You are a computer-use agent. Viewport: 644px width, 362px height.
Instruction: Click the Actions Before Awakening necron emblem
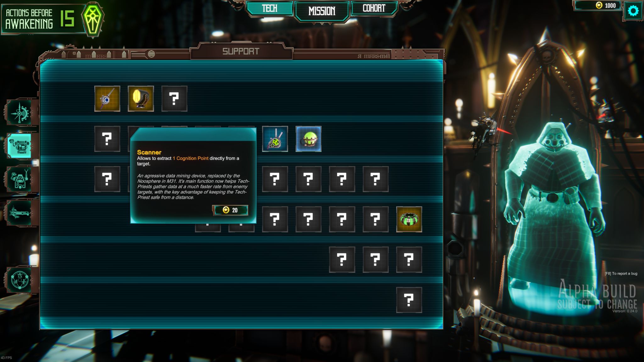92,20
